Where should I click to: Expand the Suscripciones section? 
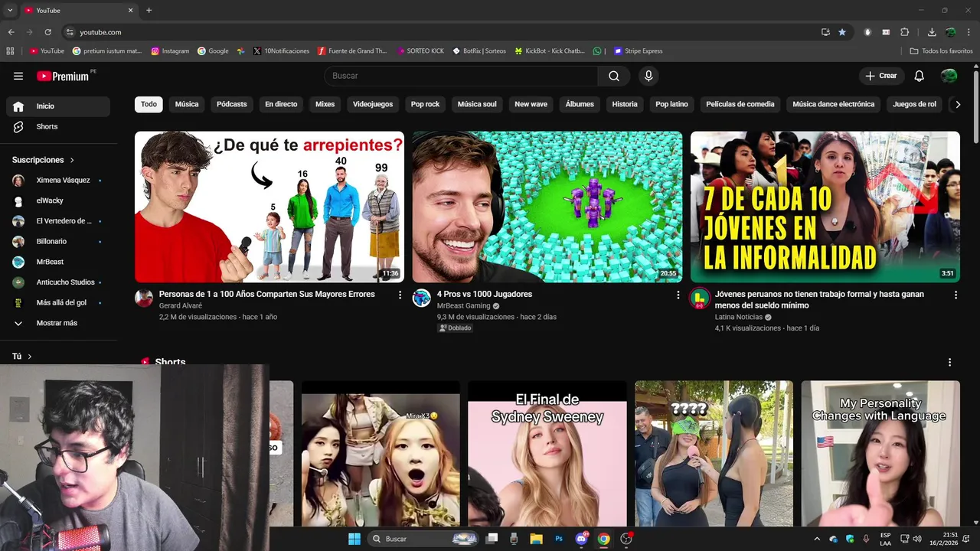point(44,160)
